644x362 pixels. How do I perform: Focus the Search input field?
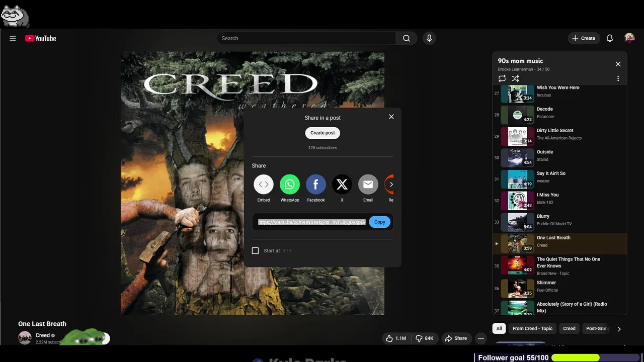(x=306, y=38)
